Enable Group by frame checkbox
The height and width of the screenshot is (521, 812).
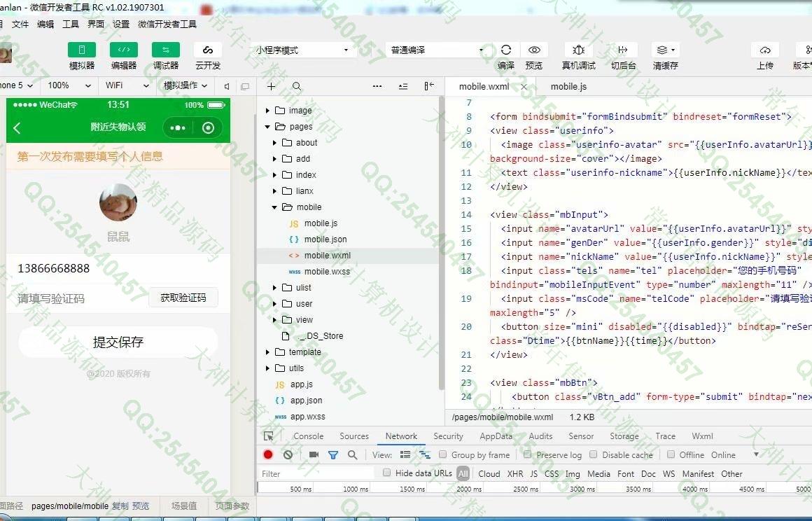click(443, 454)
